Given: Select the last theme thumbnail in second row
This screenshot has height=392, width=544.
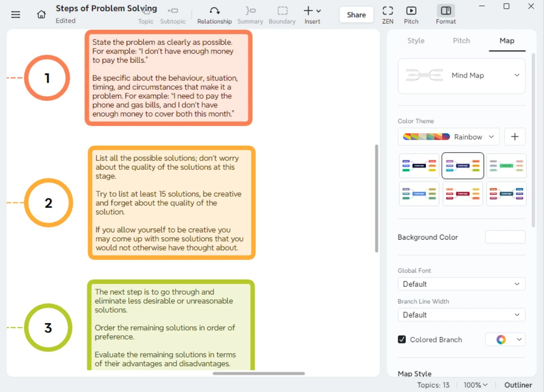Looking at the screenshot, I should pos(506,194).
